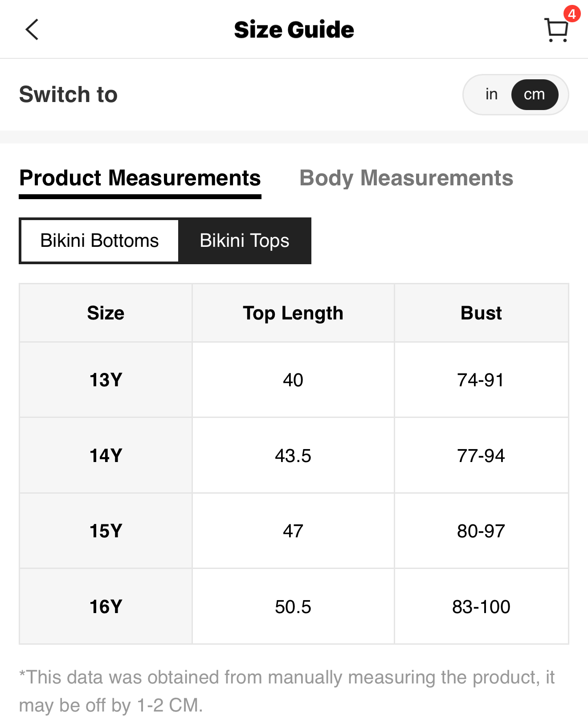Tap the back arrow icon
Screen dimensions: 588x724
[32, 30]
